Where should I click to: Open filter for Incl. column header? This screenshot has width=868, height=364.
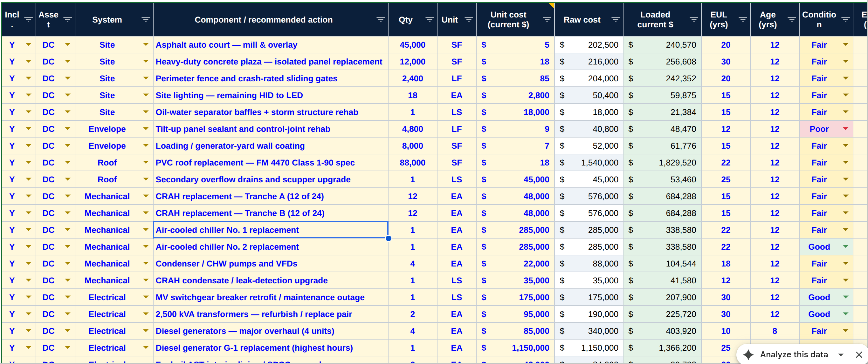[x=28, y=20]
